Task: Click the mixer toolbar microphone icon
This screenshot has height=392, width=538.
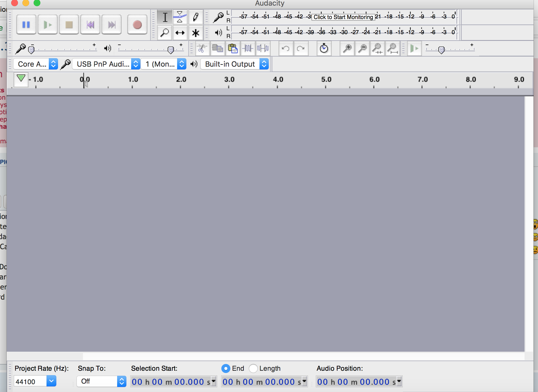Action: coord(21,48)
